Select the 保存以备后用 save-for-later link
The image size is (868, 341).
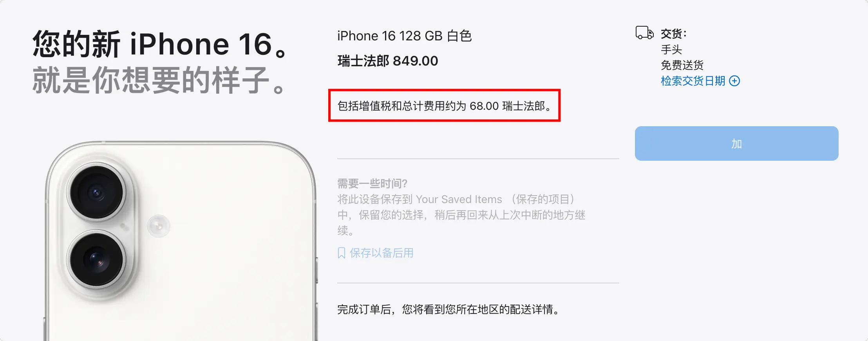pos(381,253)
